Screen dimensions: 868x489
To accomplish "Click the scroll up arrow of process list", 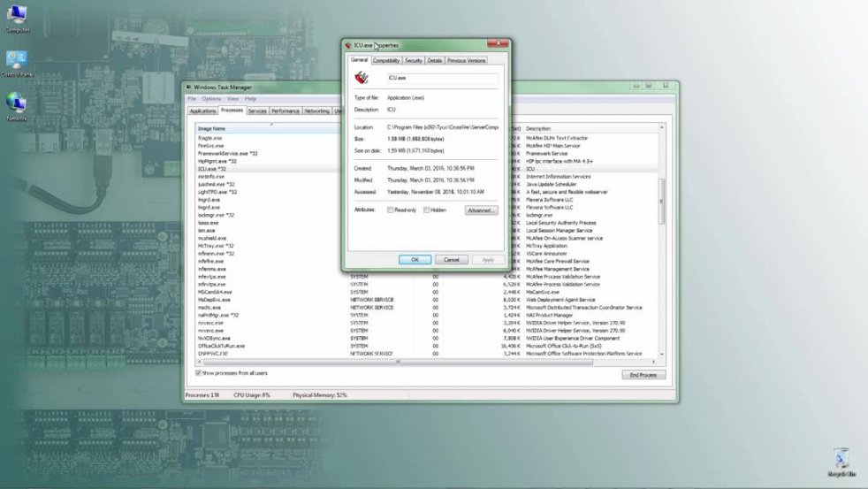I will tap(661, 128).
